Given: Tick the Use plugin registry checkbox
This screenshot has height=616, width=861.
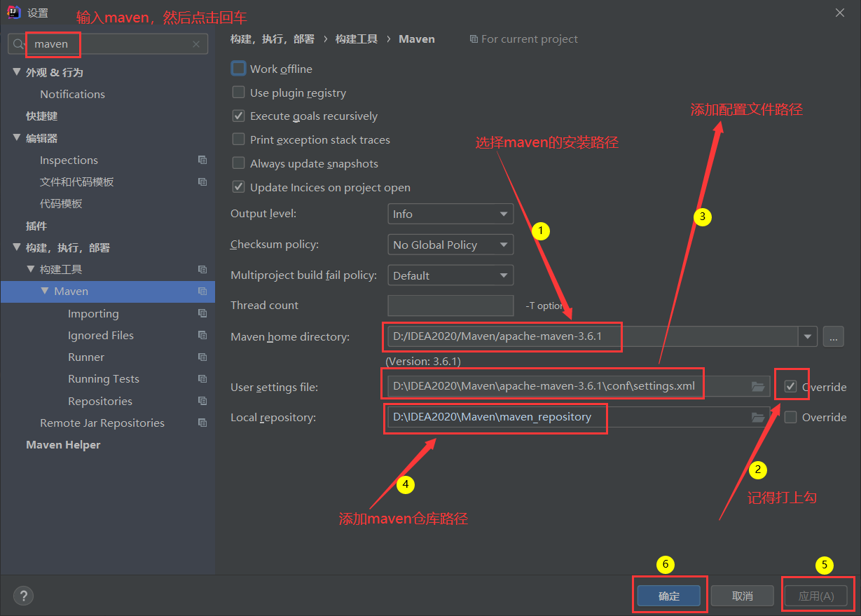Looking at the screenshot, I should (239, 93).
